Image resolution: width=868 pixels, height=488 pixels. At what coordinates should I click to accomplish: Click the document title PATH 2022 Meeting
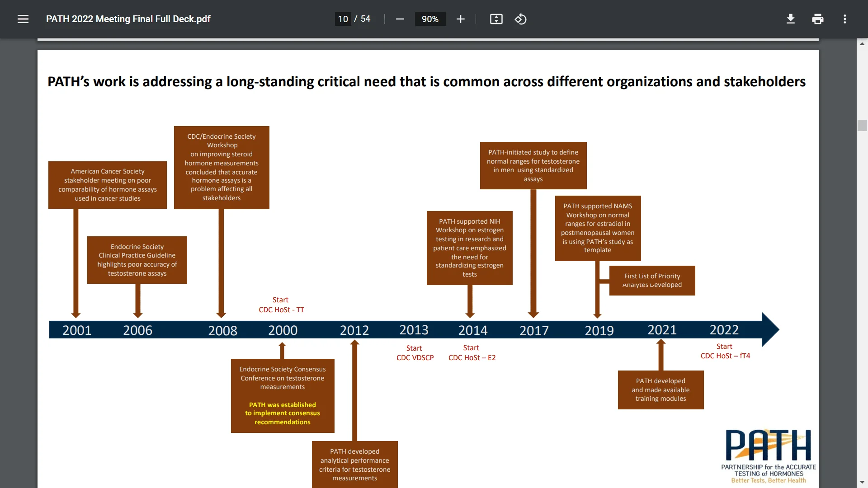tap(128, 19)
